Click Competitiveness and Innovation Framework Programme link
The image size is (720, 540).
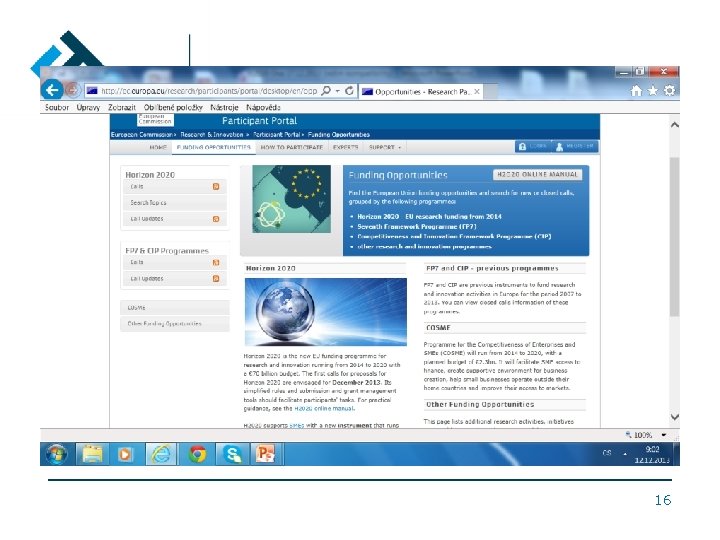(454, 236)
